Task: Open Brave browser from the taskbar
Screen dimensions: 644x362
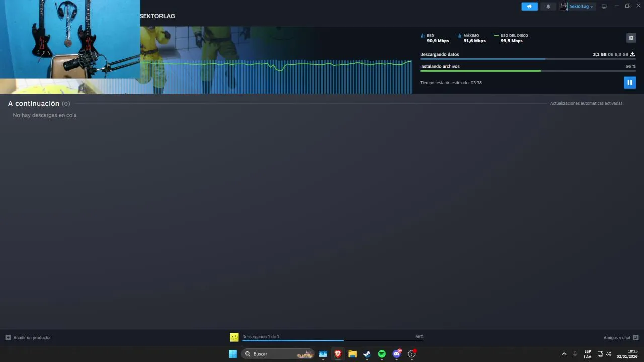Action: pos(338,354)
